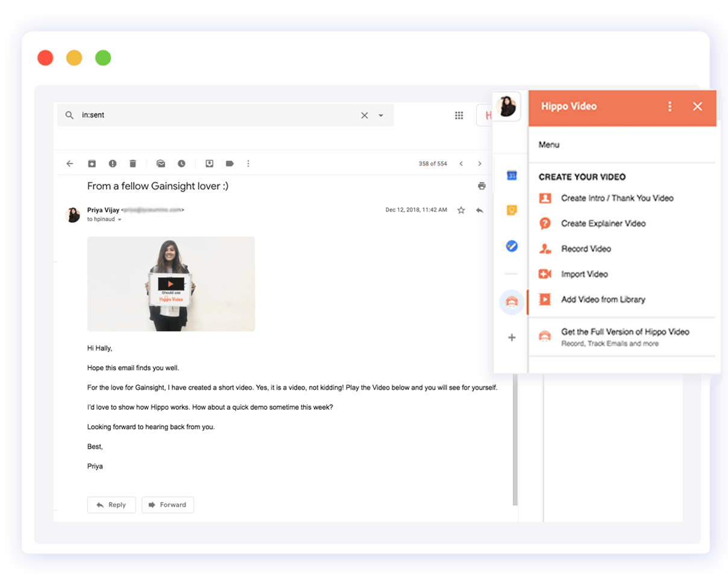Click the plus to get add-ons

tap(512, 338)
